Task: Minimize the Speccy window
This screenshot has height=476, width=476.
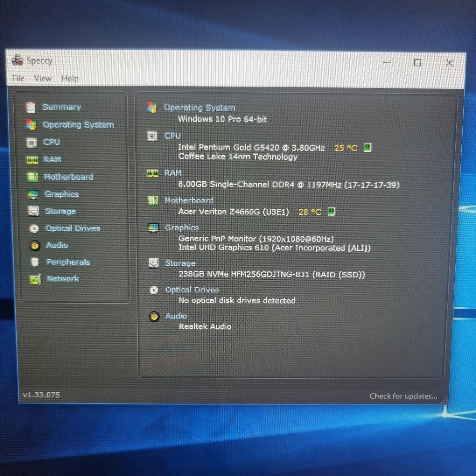Action: 387,63
